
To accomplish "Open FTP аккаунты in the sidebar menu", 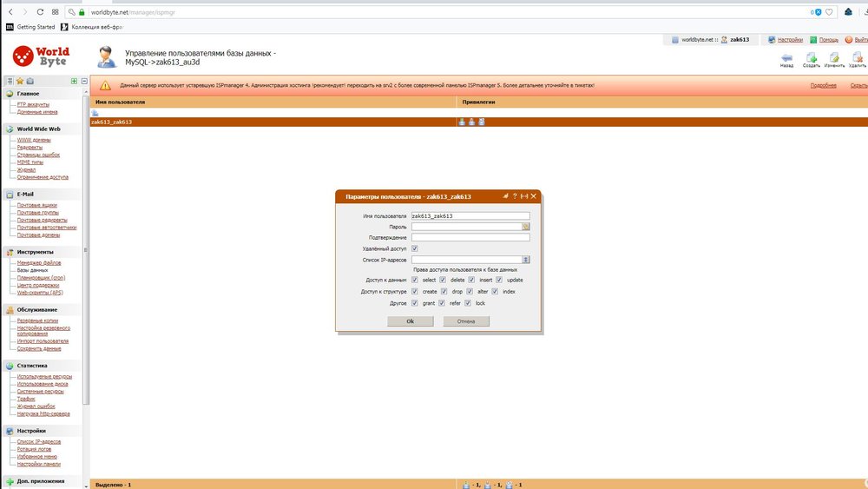I will coord(33,105).
